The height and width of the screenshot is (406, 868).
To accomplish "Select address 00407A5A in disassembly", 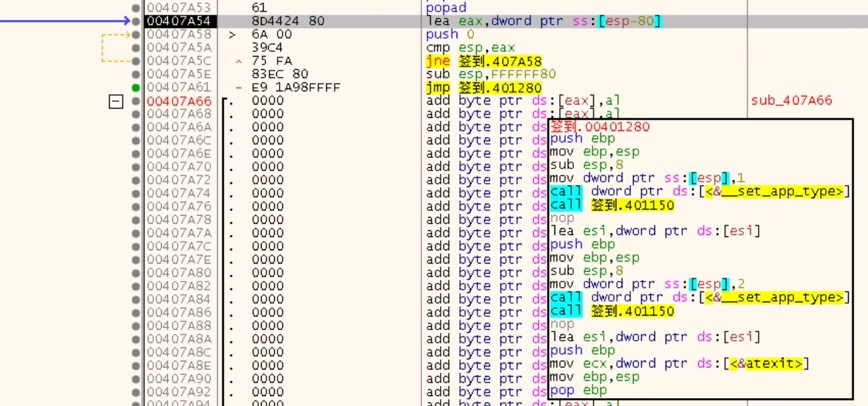I will click(x=178, y=47).
